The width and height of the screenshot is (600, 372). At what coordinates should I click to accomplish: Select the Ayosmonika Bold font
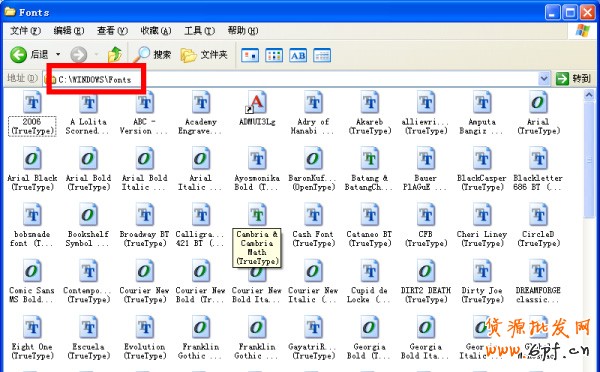(257, 170)
